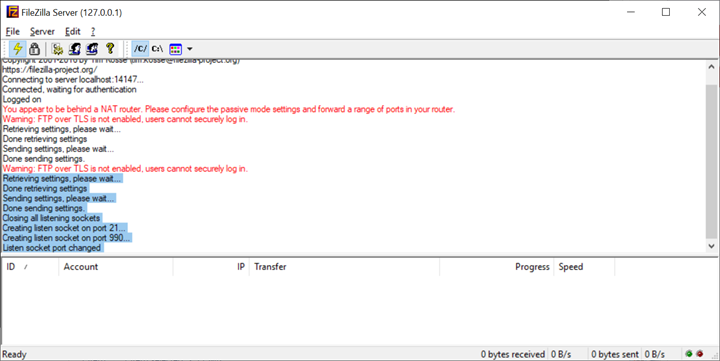
Task: Click the red send indicator light
Action: 700,354
